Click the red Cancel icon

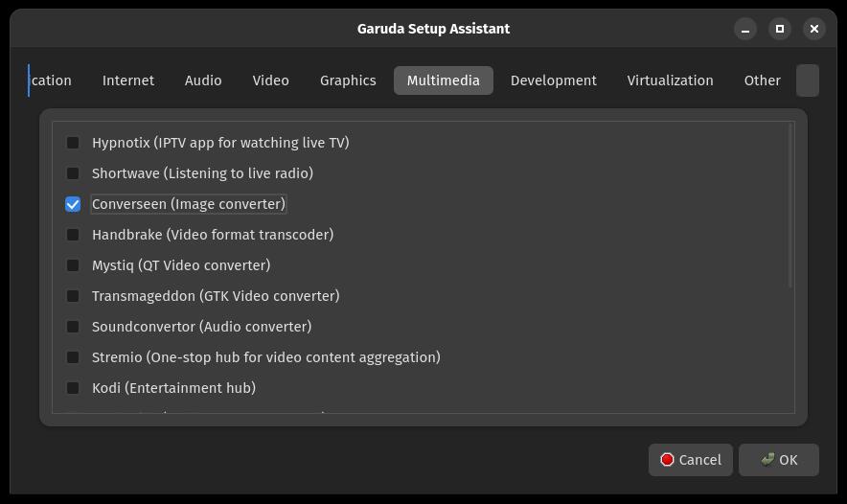(667, 460)
